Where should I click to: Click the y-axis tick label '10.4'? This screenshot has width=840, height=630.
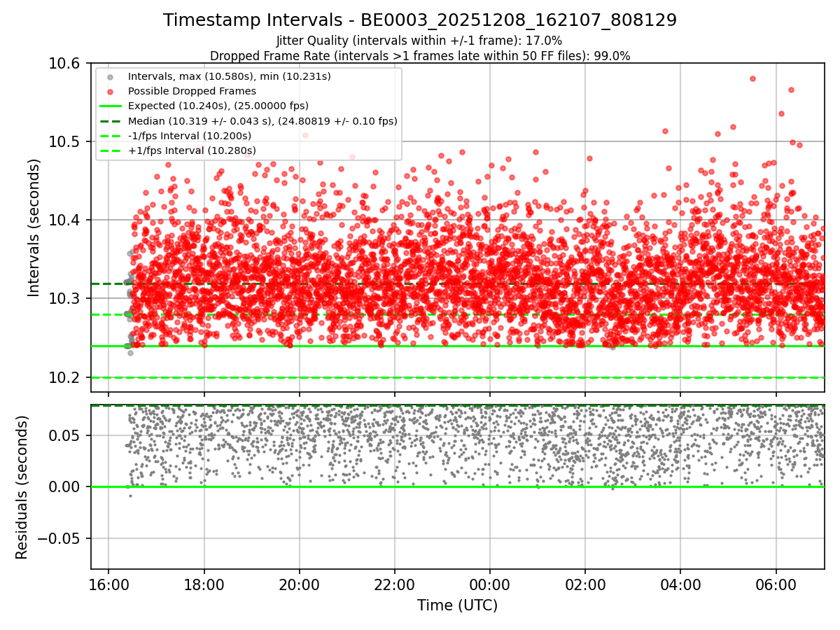[66, 220]
